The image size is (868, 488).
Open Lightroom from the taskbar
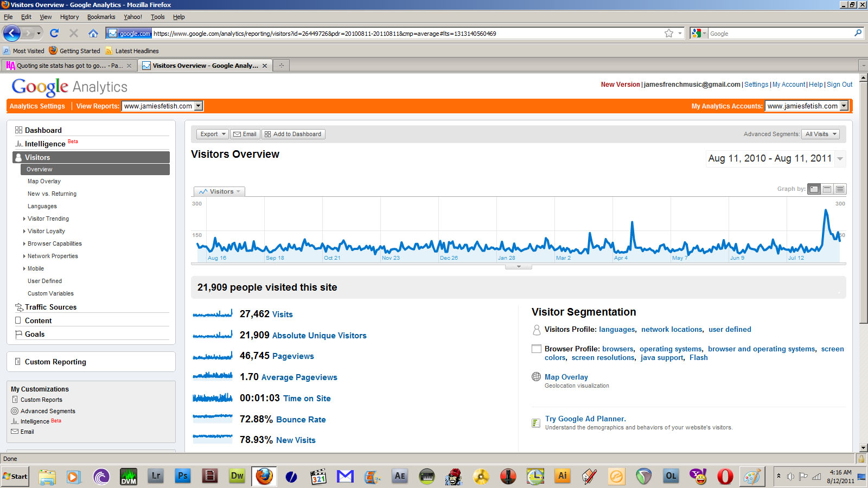(156, 477)
